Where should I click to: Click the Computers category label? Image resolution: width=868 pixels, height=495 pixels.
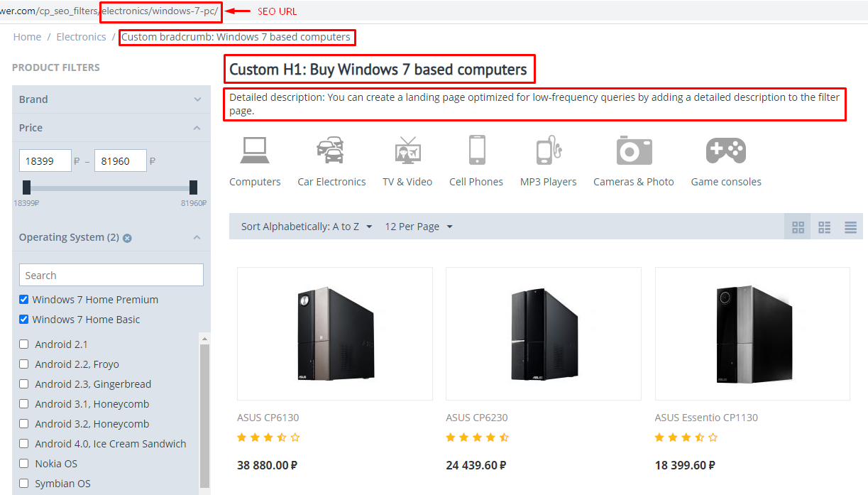click(255, 182)
